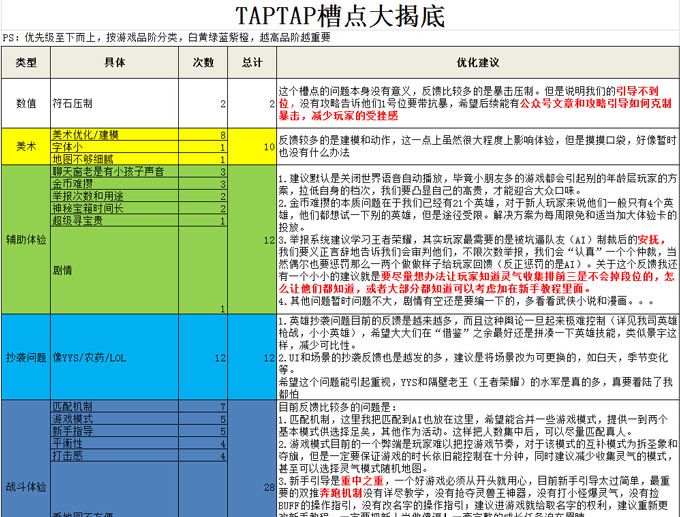
Task: Click the 抄袭问题 category cell
Action: click(26, 357)
